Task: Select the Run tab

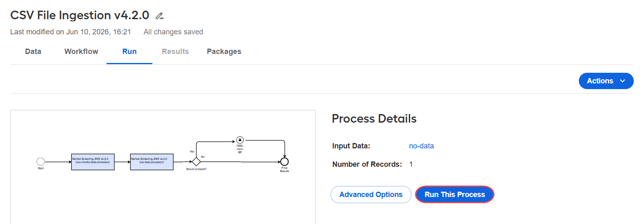Action: pyautogui.click(x=129, y=52)
